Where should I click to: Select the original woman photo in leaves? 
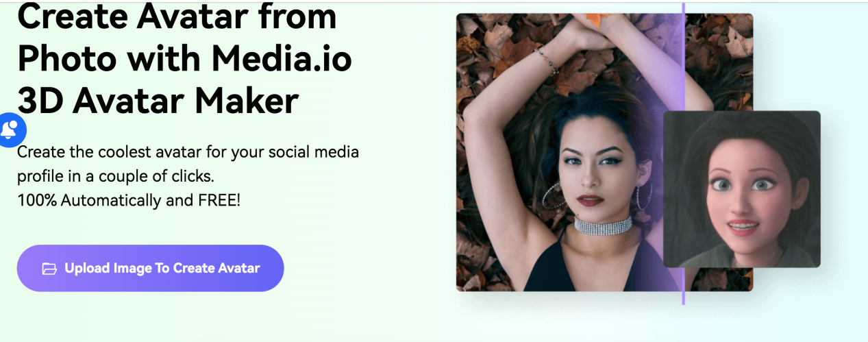(x=569, y=152)
